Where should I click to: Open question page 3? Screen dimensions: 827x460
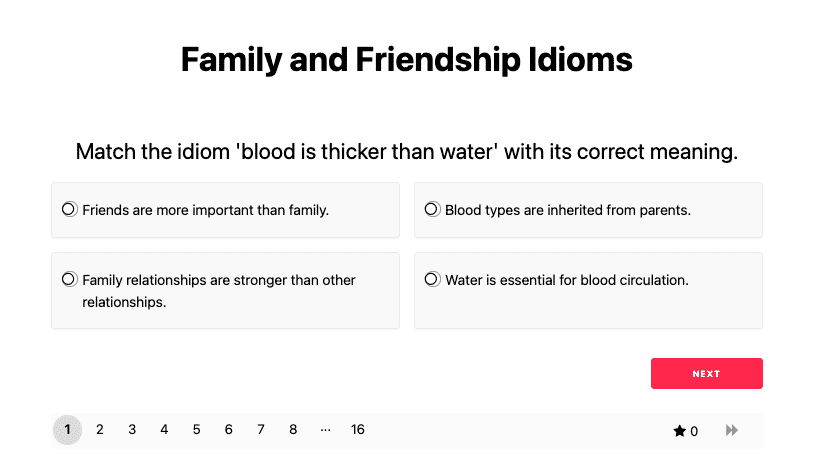coord(132,430)
